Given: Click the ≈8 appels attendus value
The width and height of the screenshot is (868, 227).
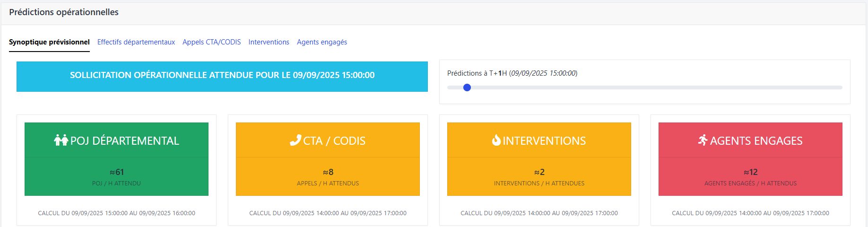Looking at the screenshot, I should point(328,172).
